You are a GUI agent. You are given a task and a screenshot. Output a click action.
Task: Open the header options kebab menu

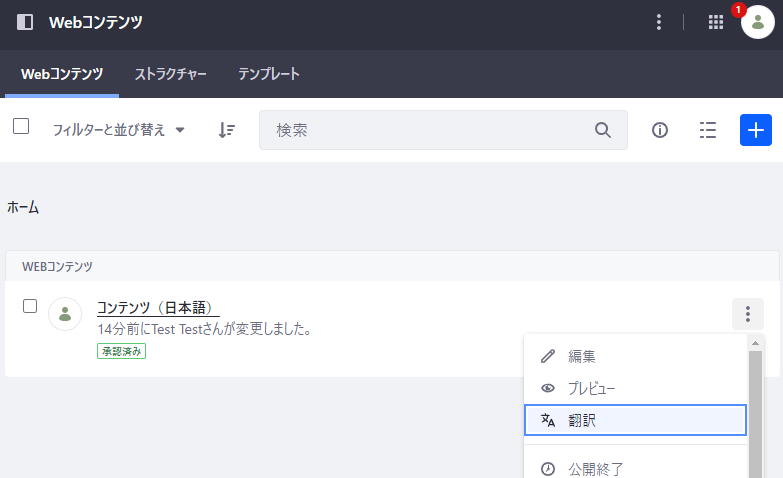pos(658,22)
